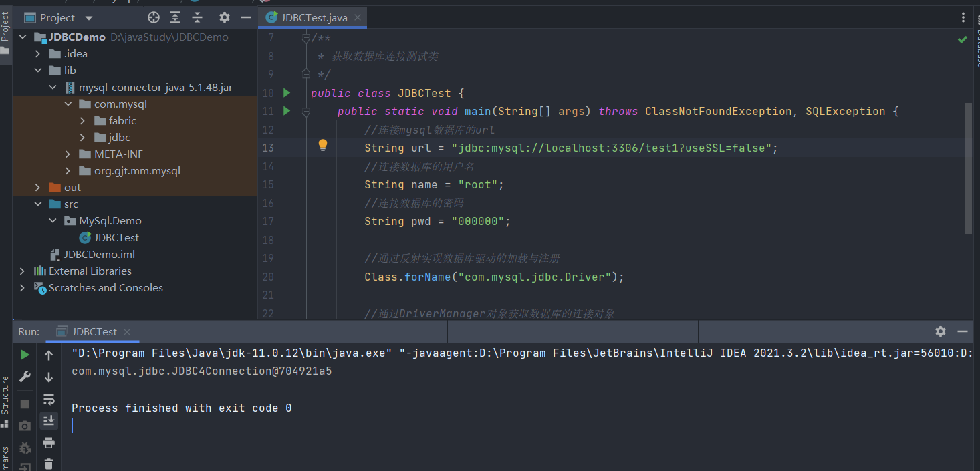This screenshot has width=980, height=471.
Task: Click the JDBC url string on line 13
Action: click(612, 148)
